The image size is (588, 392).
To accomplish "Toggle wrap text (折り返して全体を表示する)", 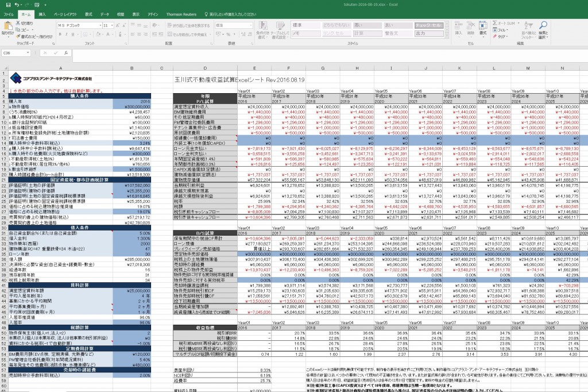I will pyautogui.click(x=188, y=25).
